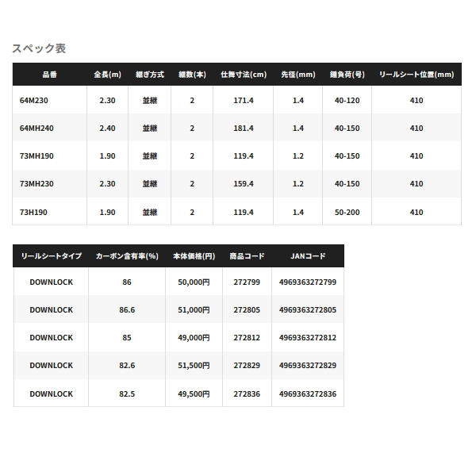Click product code 272812

tap(247, 338)
